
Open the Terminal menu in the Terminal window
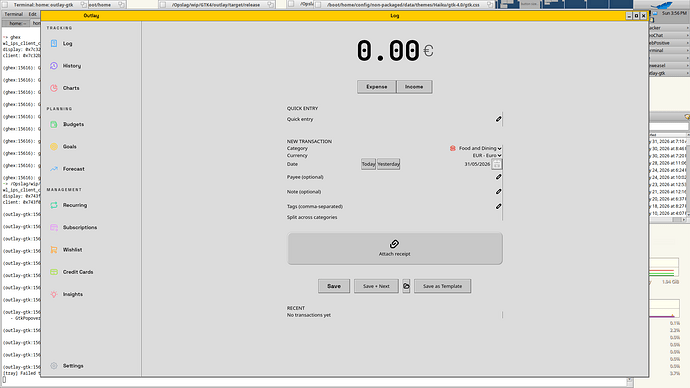pyautogui.click(x=14, y=15)
